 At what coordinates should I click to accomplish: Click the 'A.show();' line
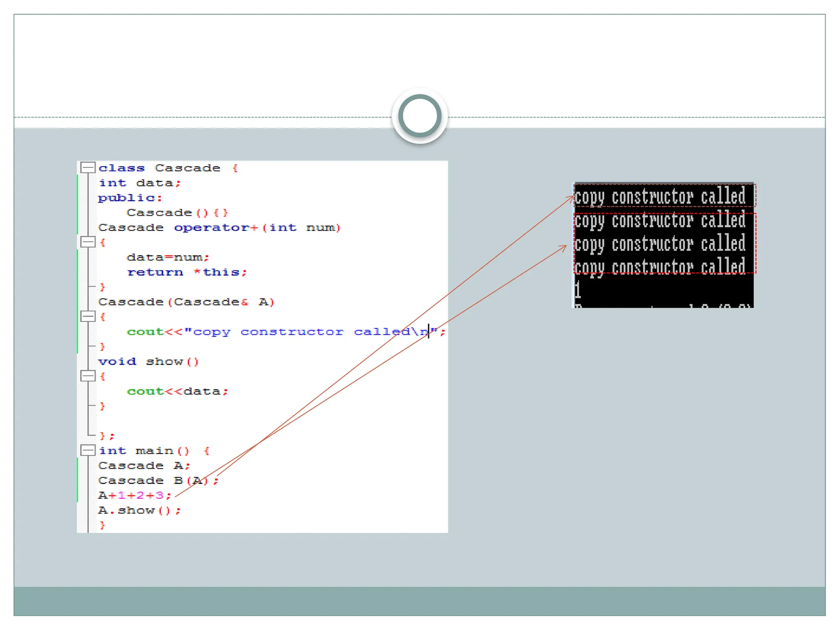coord(139,510)
